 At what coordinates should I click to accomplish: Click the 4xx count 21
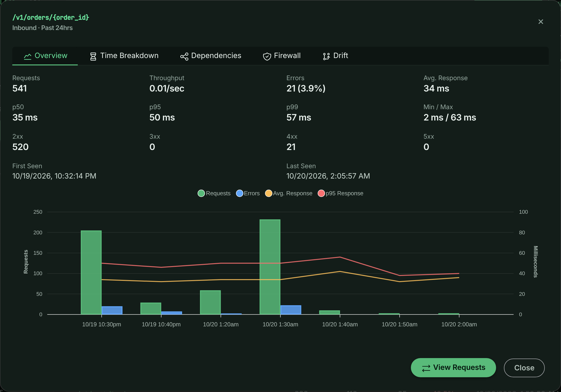tap(291, 147)
